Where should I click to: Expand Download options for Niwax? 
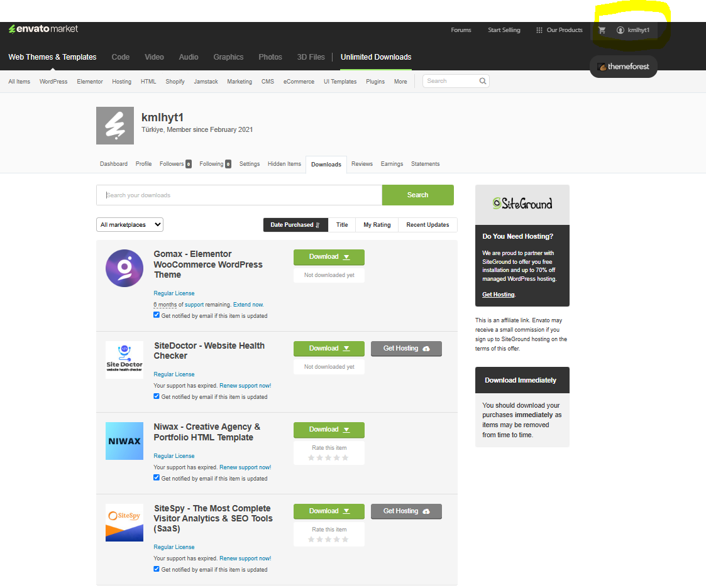[329, 430]
